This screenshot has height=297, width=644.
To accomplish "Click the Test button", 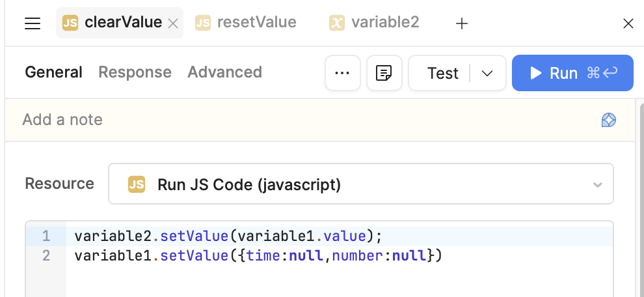I will tap(442, 73).
